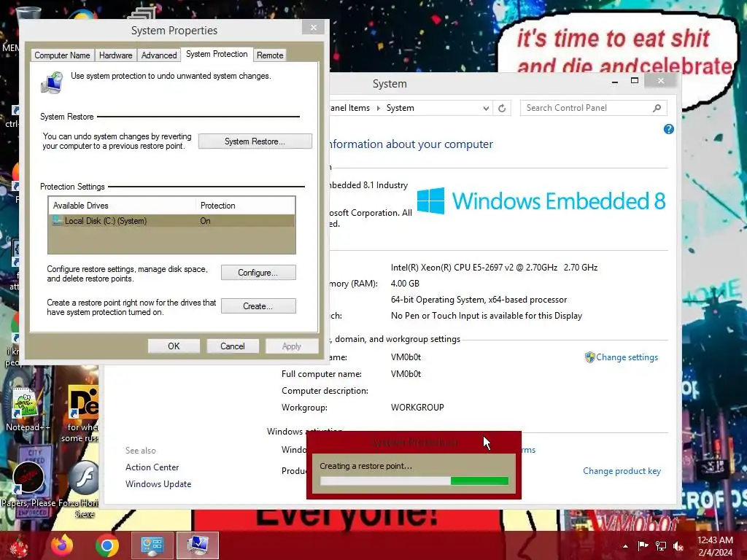Click the System Restore... button

255,141
